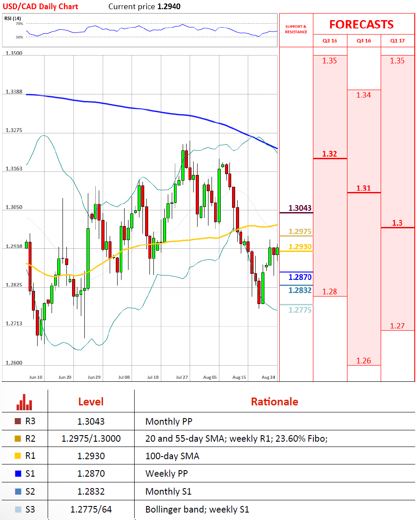Click the R2 level value 1.2975/1.3000

coord(91,438)
